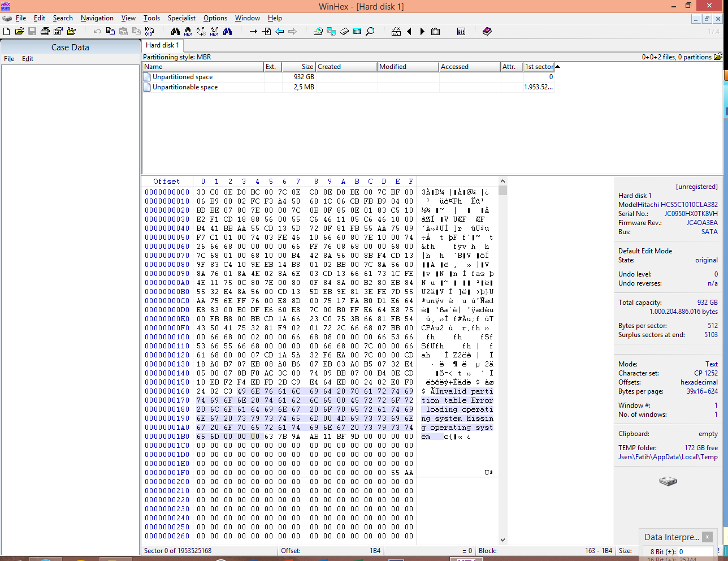
Task: Click the camera snapshot toolbar icon
Action: coord(435,32)
